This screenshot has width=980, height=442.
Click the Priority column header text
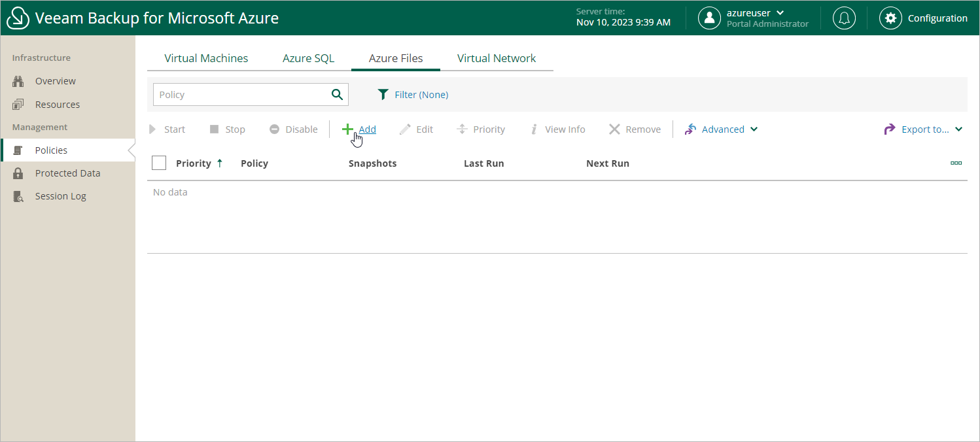pyautogui.click(x=194, y=163)
